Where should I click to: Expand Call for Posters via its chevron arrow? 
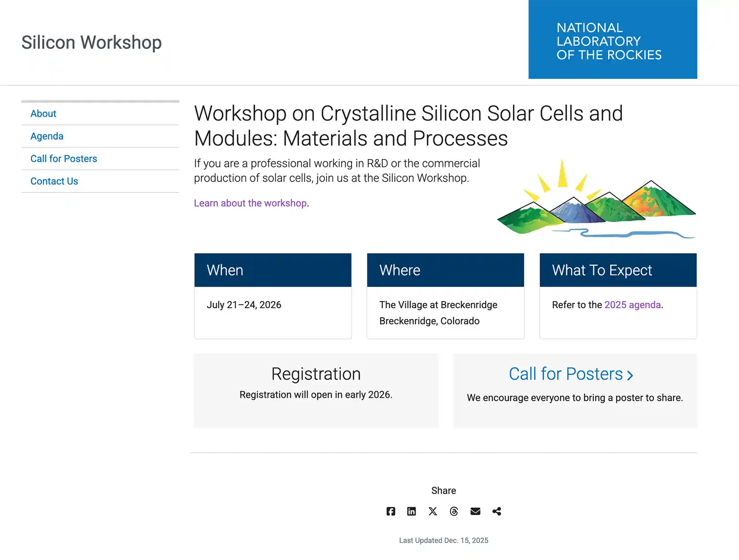pyautogui.click(x=630, y=375)
